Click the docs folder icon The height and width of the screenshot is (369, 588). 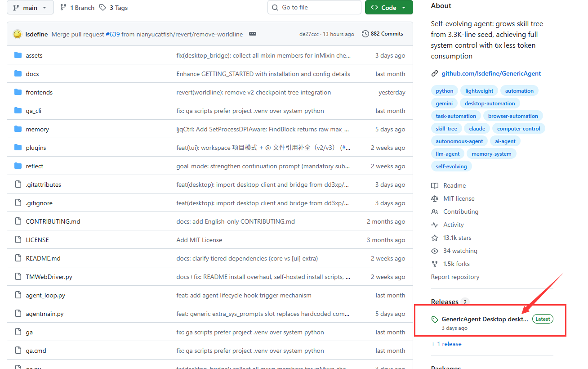pyautogui.click(x=18, y=74)
